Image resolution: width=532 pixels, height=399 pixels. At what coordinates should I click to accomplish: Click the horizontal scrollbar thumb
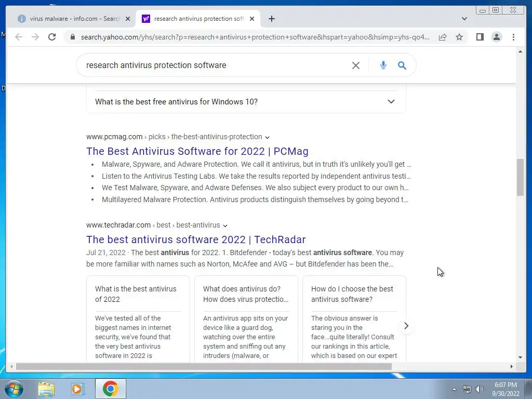pos(204,366)
